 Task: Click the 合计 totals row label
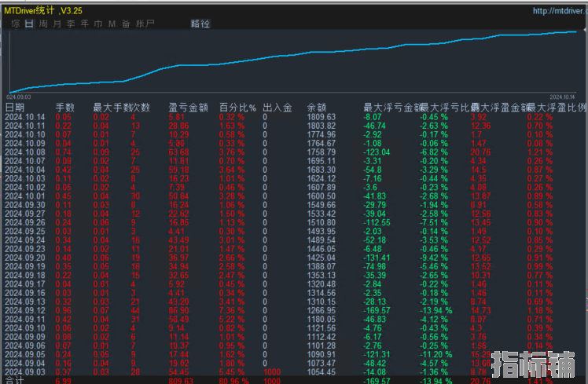[x=14, y=379]
